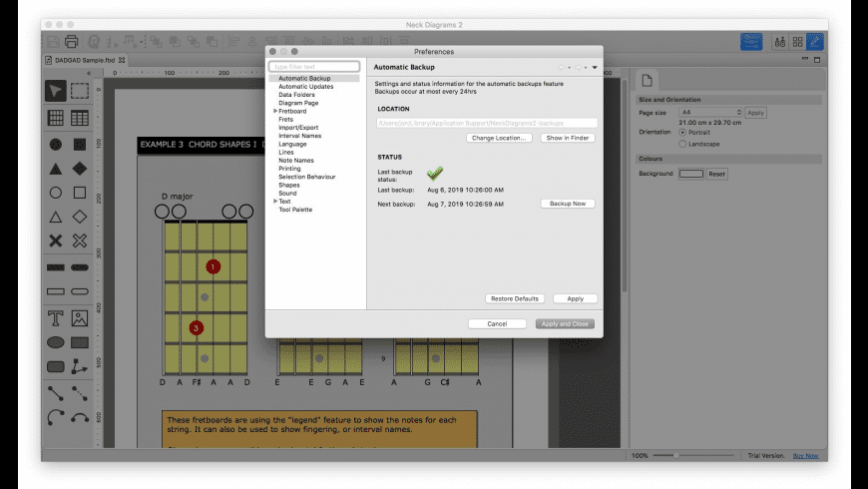Click Apply and Close button
868x489 pixels.
click(565, 324)
